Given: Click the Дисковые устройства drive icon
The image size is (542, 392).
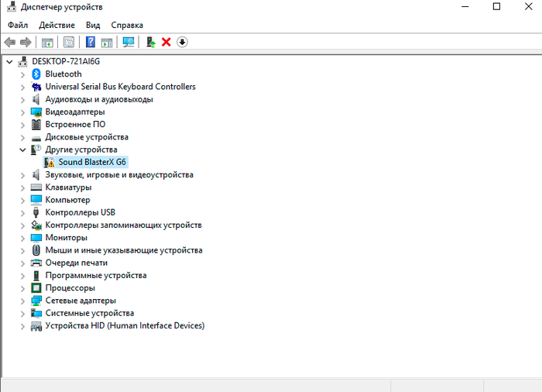Looking at the screenshot, I should (36, 139).
